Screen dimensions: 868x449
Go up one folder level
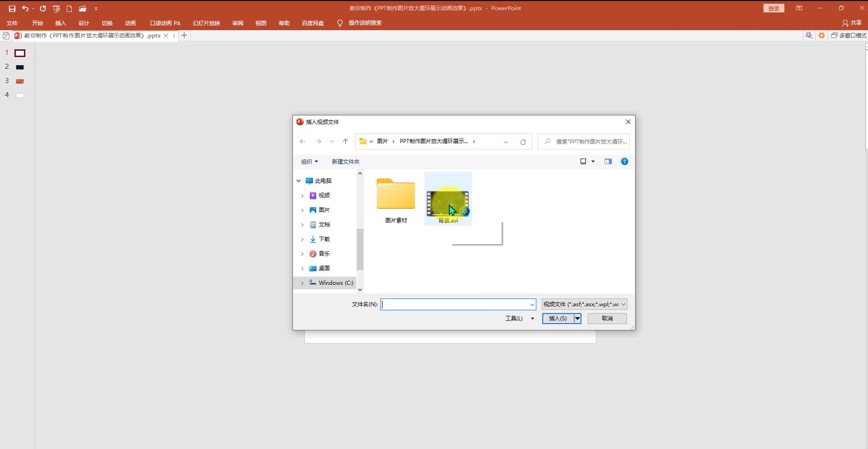coord(345,141)
